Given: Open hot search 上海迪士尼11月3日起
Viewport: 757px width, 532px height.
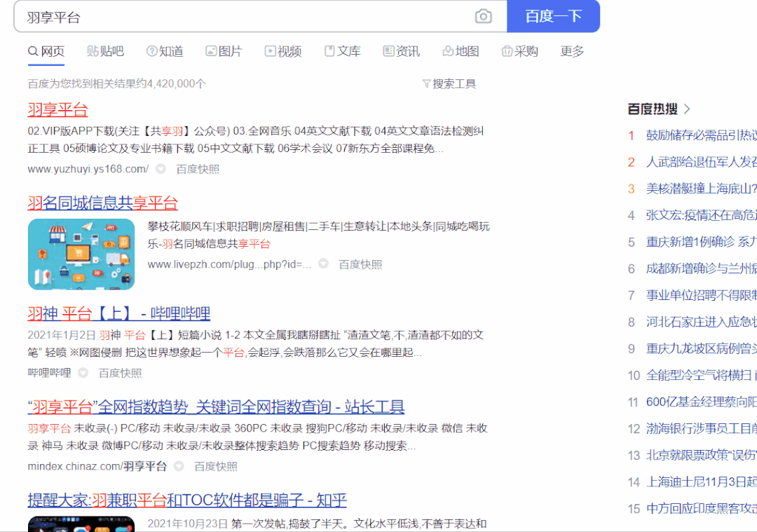Looking at the screenshot, I should pos(702,482).
